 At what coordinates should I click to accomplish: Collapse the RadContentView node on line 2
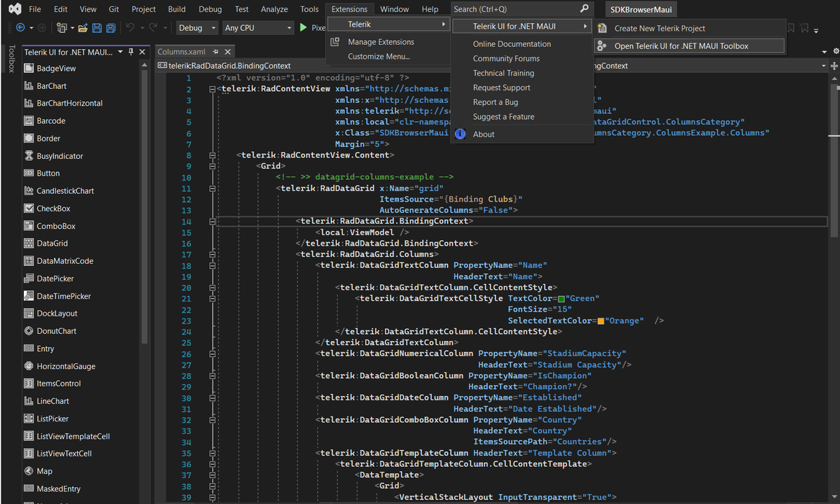[x=212, y=89]
